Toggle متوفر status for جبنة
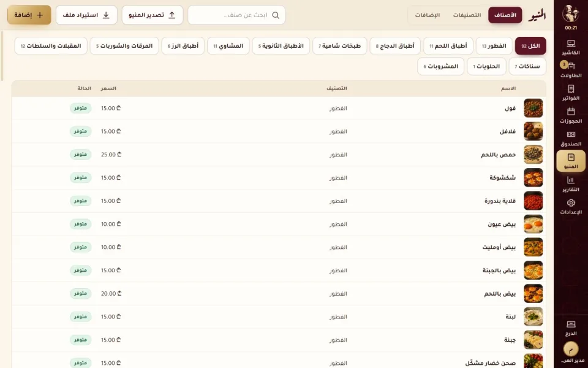The width and height of the screenshot is (588, 368). point(81,340)
